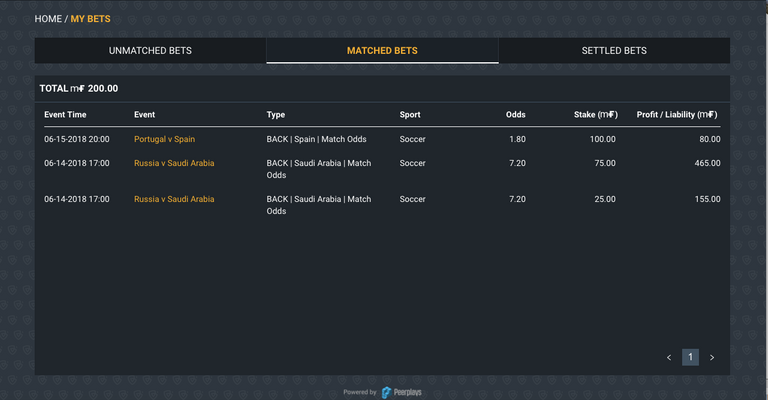Click the Event Time column header

pyautogui.click(x=65, y=115)
